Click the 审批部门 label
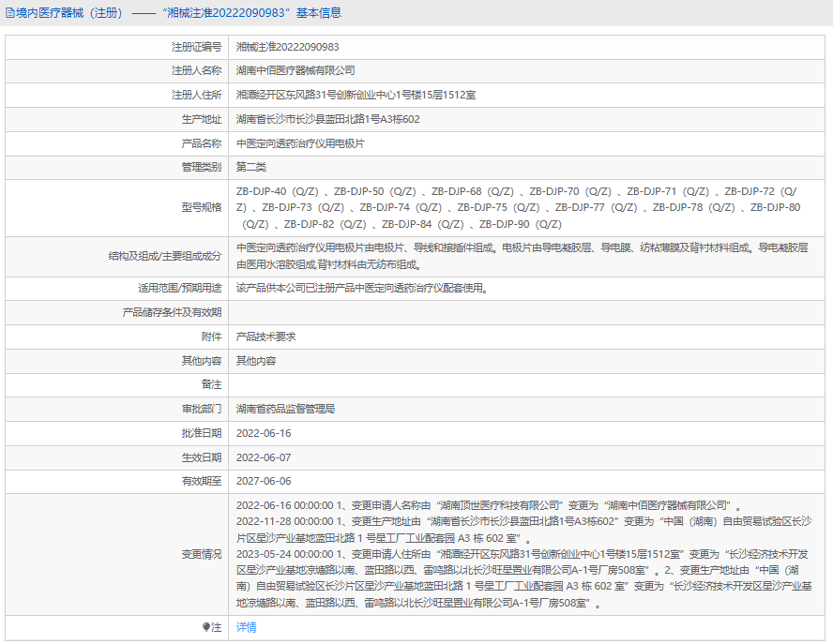This screenshot has height=644, width=833. pyautogui.click(x=202, y=409)
